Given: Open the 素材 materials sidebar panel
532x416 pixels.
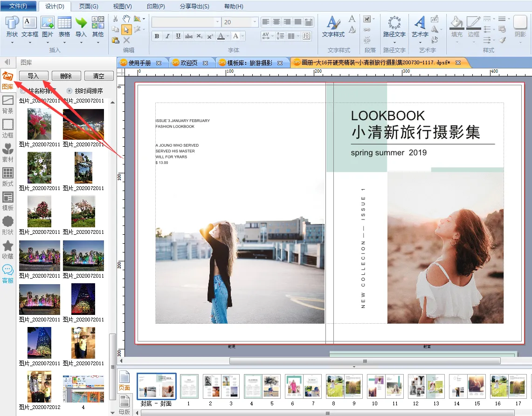Looking at the screenshot, I should point(8,153).
